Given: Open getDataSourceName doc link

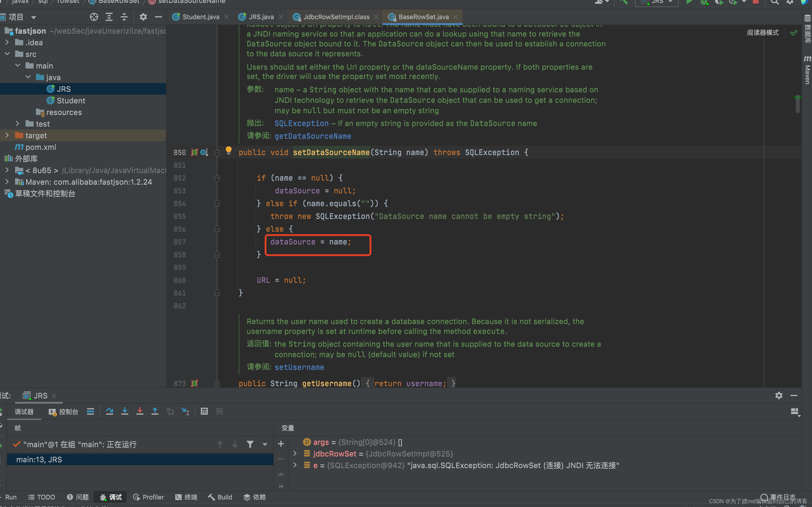Looking at the screenshot, I should (313, 136).
